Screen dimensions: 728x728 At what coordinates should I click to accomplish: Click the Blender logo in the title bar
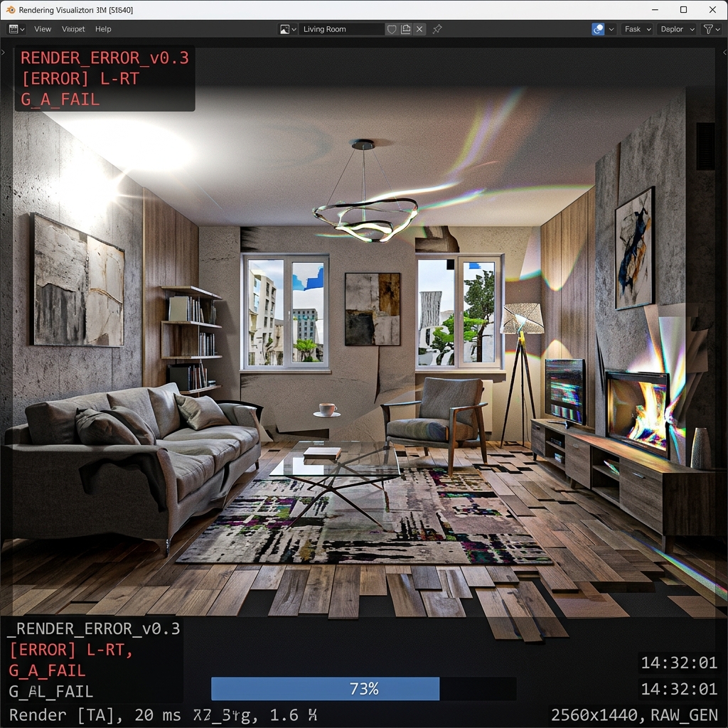[x=10, y=10]
